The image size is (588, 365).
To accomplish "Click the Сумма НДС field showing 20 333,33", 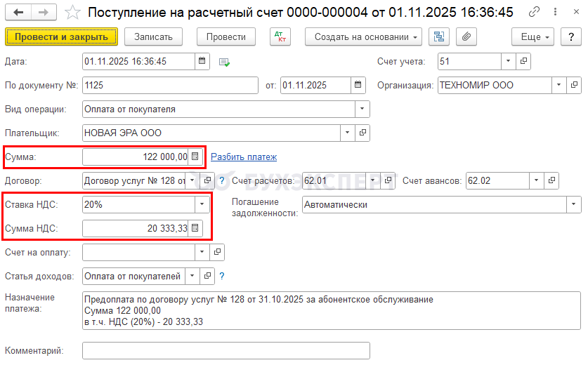I will point(136,228).
